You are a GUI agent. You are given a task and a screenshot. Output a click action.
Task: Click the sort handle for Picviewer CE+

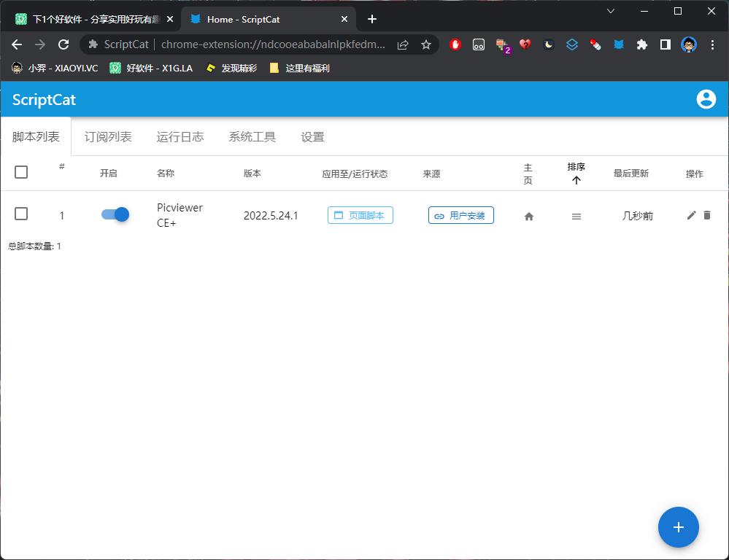(x=576, y=216)
